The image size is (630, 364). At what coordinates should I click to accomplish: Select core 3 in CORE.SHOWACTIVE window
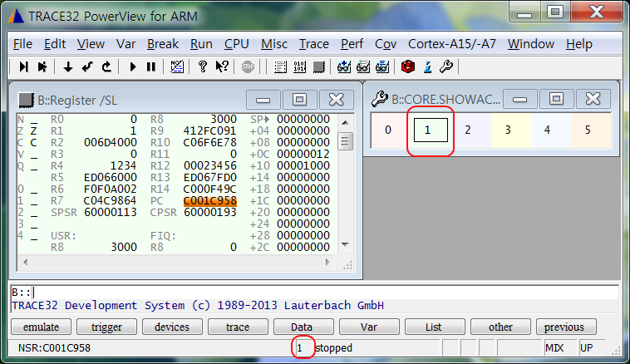tap(508, 130)
